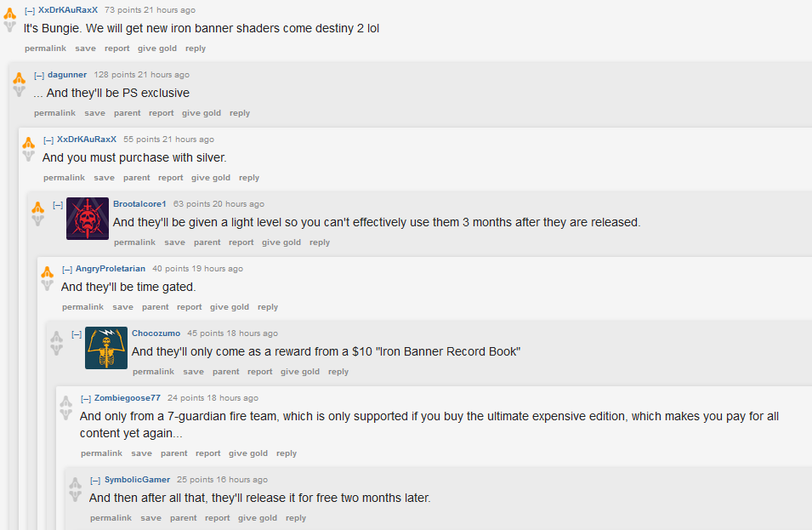This screenshot has height=530, width=812.
Task: Open dagunner's user profile
Action: coord(67,75)
